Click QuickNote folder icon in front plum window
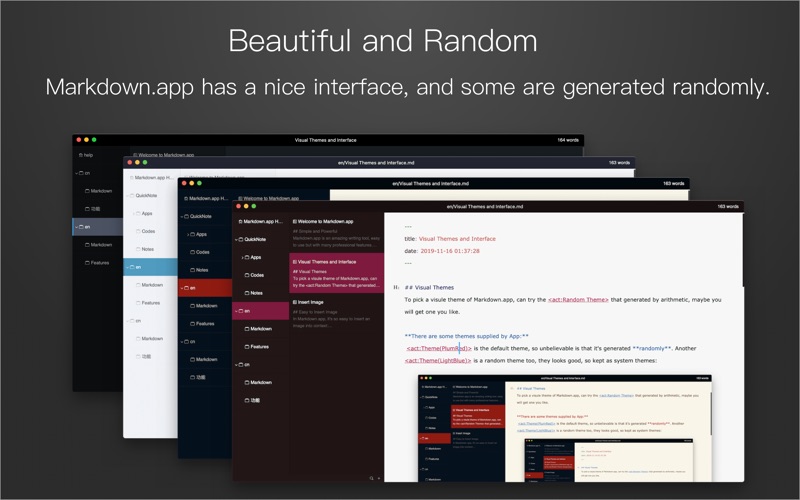The height and width of the screenshot is (500, 800). click(241, 239)
